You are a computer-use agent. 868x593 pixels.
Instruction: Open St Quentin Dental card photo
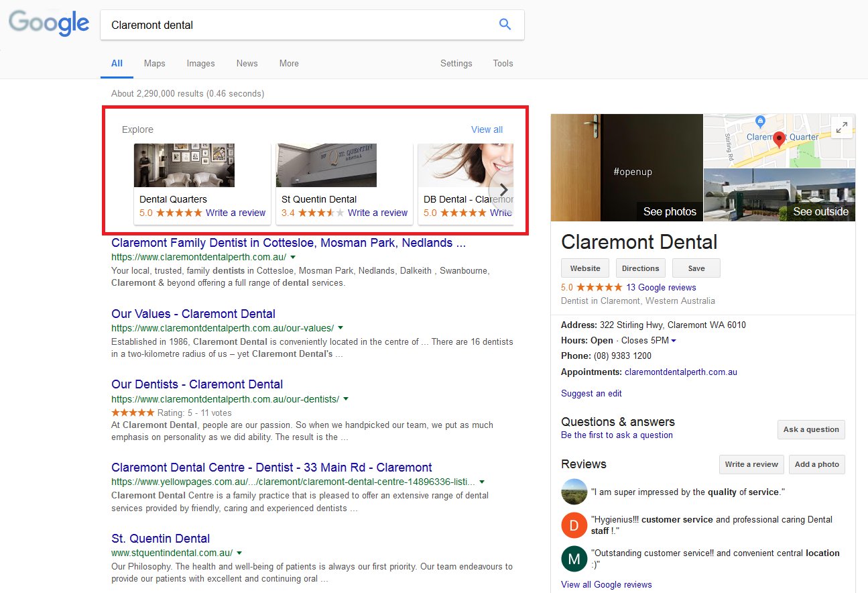coord(326,165)
